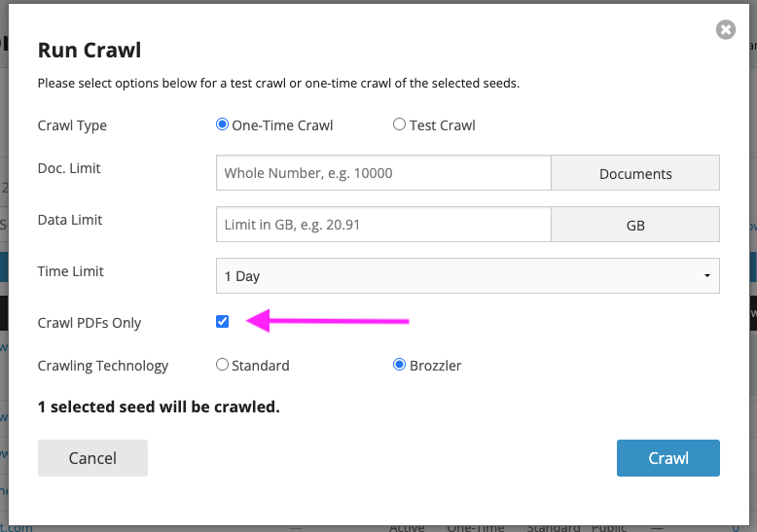Click the Data Limit in GB field
Viewport: 757px width, 532px height.
pos(383,225)
